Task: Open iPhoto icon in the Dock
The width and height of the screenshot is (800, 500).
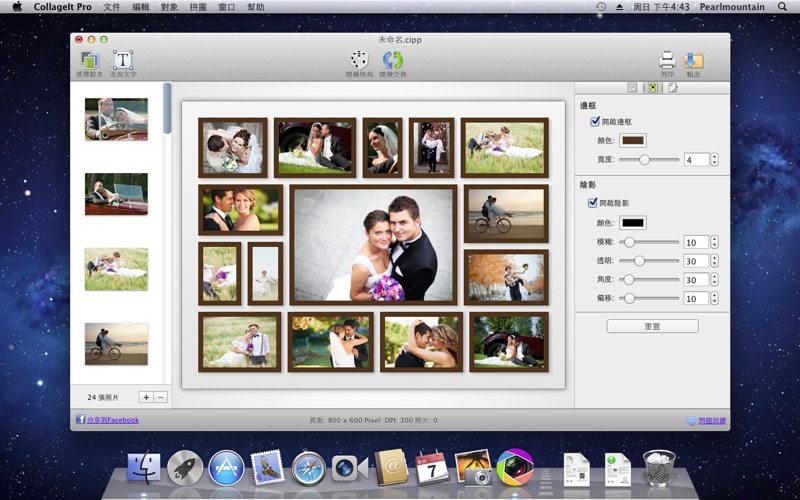Action: point(473,468)
